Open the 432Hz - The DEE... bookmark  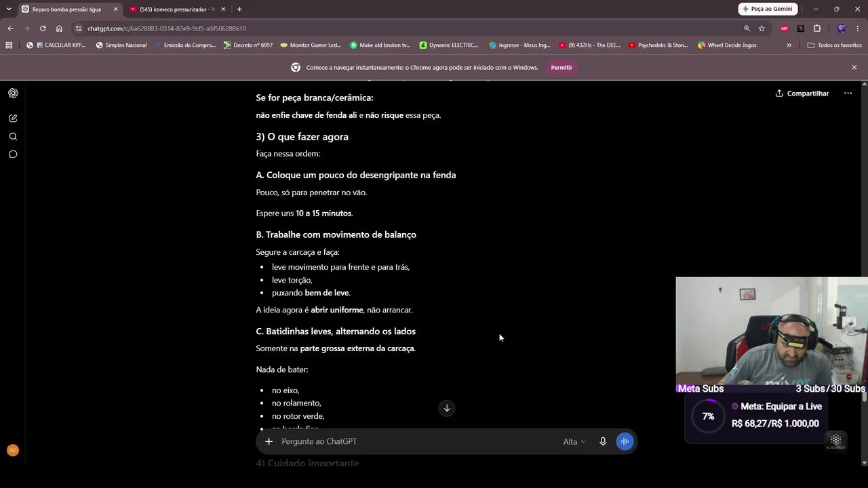point(589,45)
